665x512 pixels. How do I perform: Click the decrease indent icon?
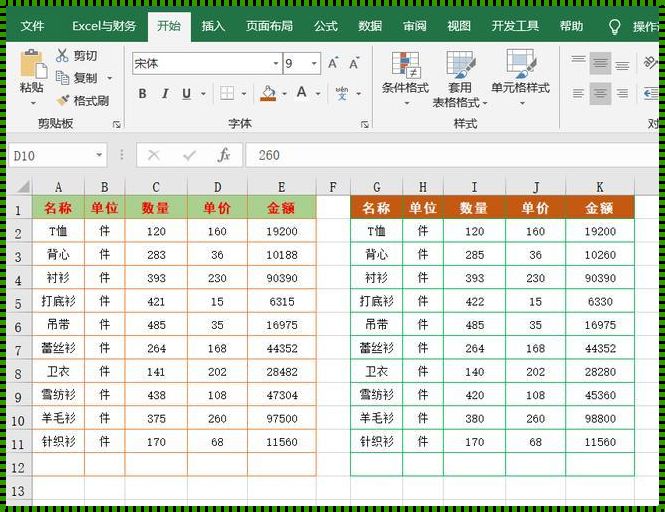[x=651, y=93]
